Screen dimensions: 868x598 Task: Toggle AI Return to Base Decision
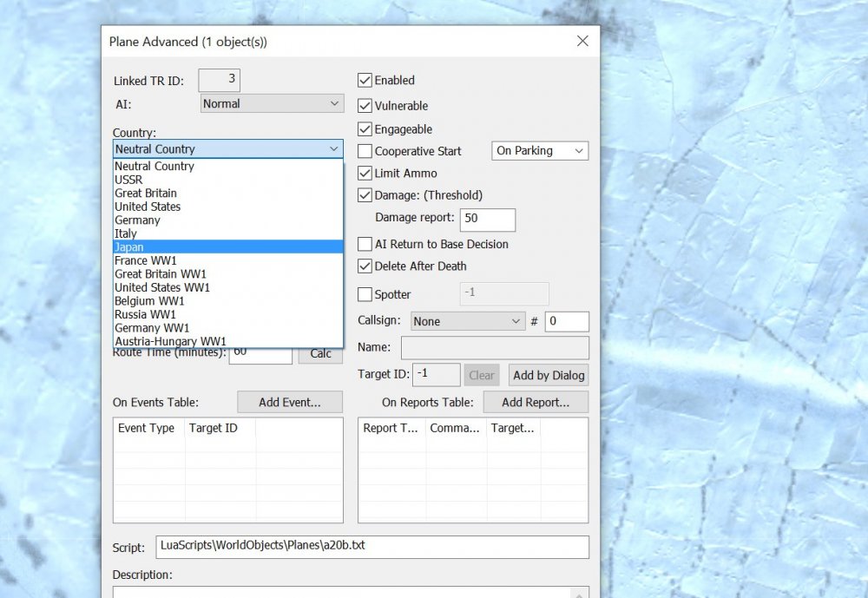[x=365, y=245]
